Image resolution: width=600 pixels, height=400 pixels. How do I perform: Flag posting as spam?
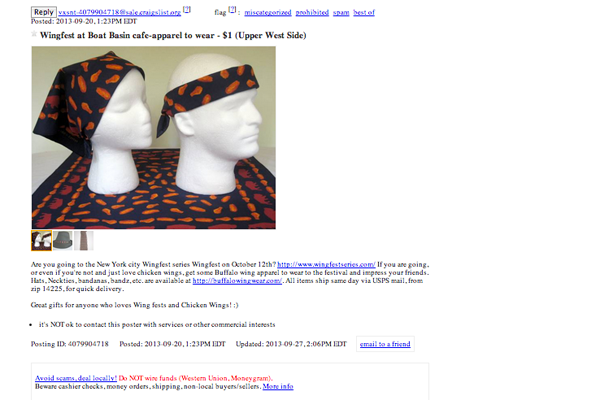341,13
